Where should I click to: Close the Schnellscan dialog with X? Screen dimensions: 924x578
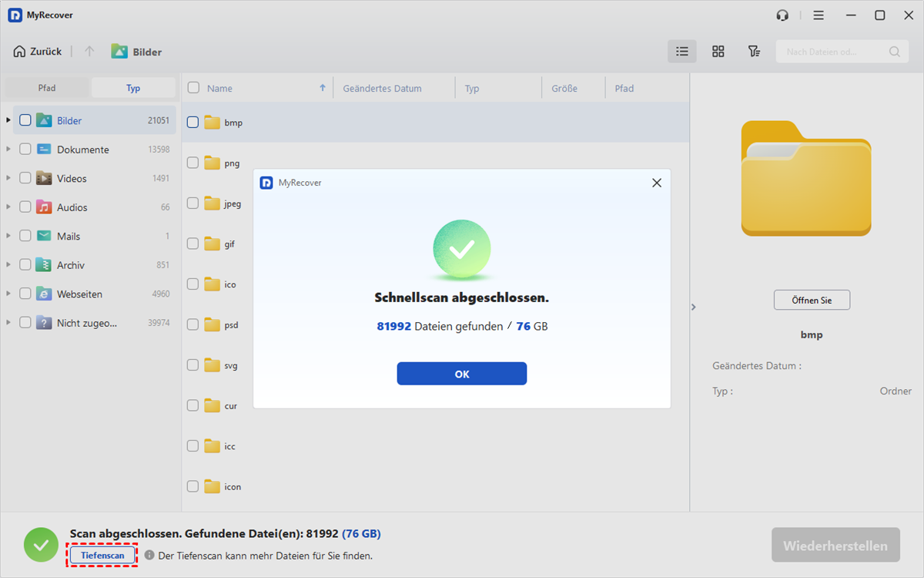click(656, 183)
